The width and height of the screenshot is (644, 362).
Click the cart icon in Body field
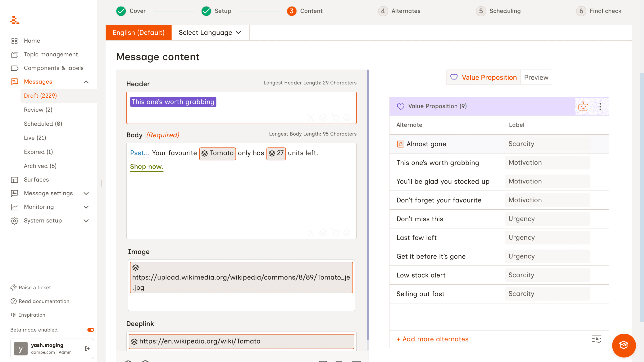(335, 233)
